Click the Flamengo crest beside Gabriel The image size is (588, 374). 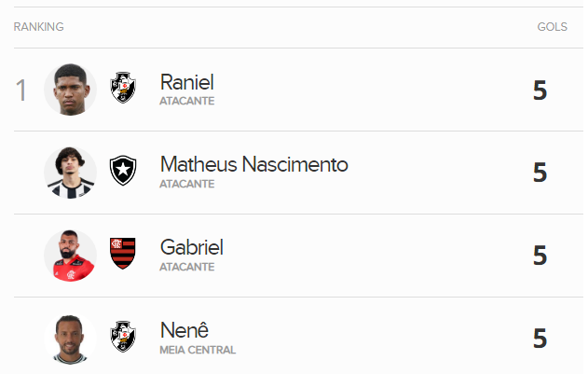tap(123, 254)
